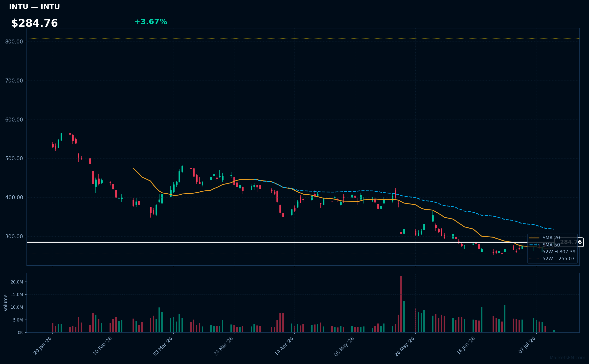Select 52W H 807.39 legend entry
The image size is (589, 364).
click(552, 252)
